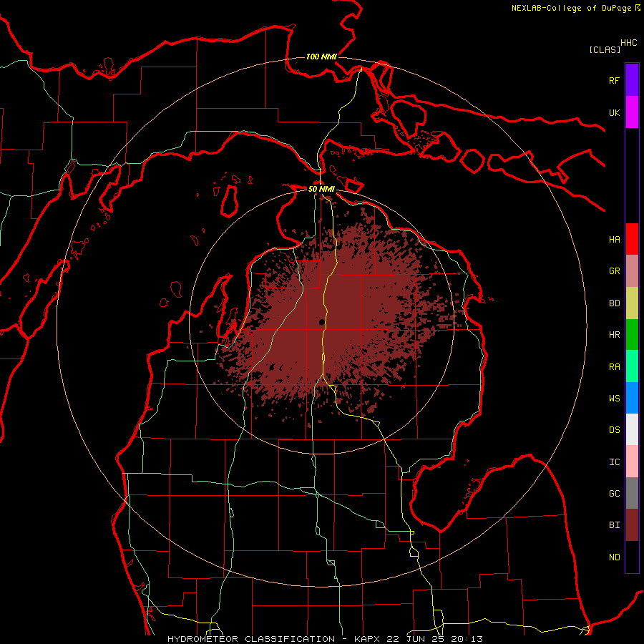Click the BD legend label
This screenshot has height=644, width=644.
[x=615, y=303]
